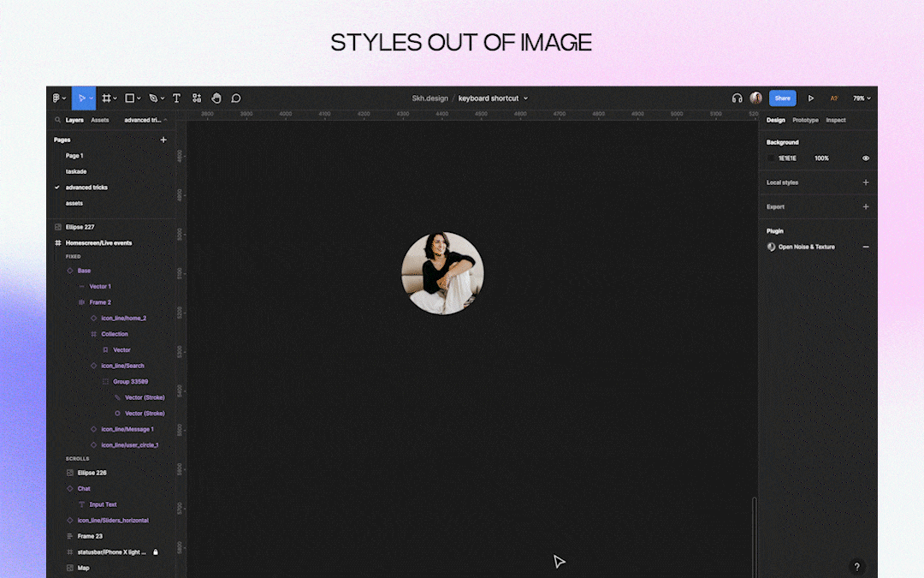Open Frame tool options dropdown arrow
This screenshot has height=578, width=924.
point(115,98)
